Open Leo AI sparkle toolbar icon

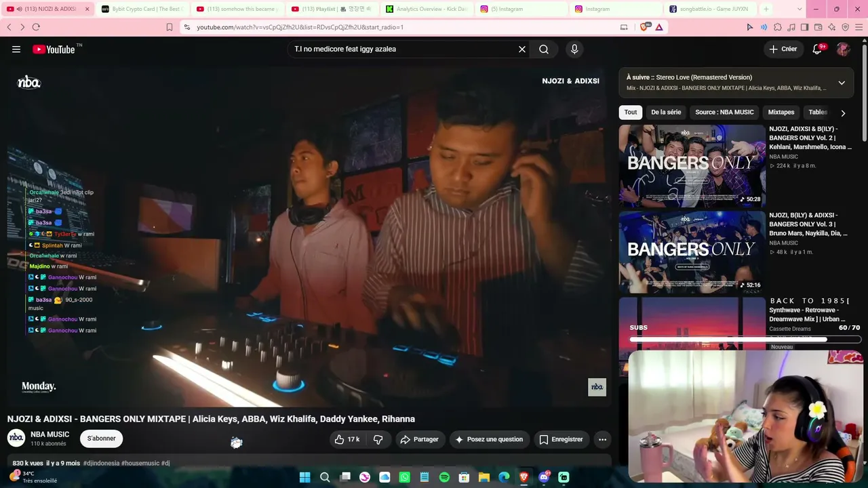click(x=831, y=27)
